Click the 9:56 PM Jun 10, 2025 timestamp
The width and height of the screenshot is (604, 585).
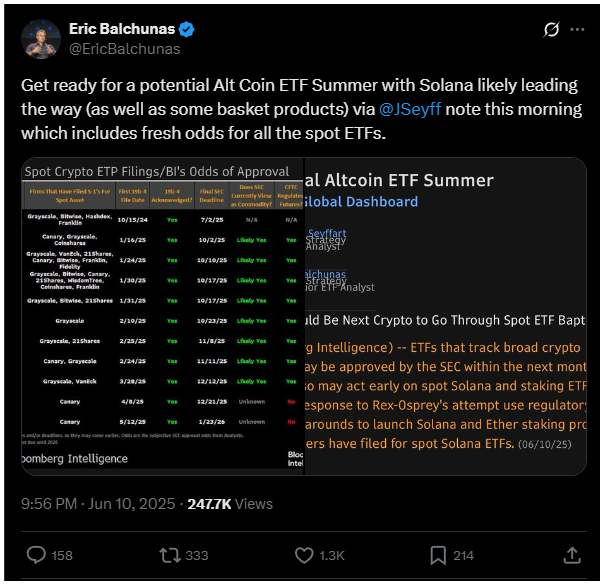(x=98, y=504)
